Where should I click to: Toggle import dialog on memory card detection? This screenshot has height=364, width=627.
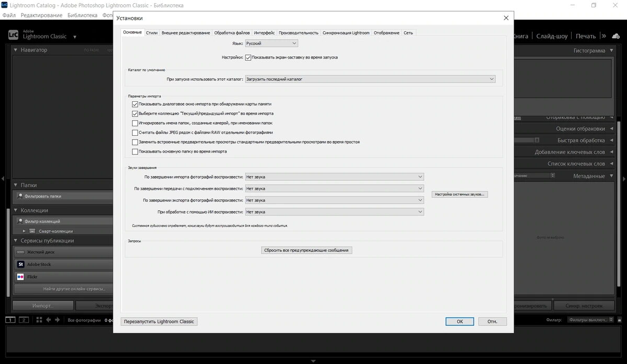pyautogui.click(x=135, y=104)
